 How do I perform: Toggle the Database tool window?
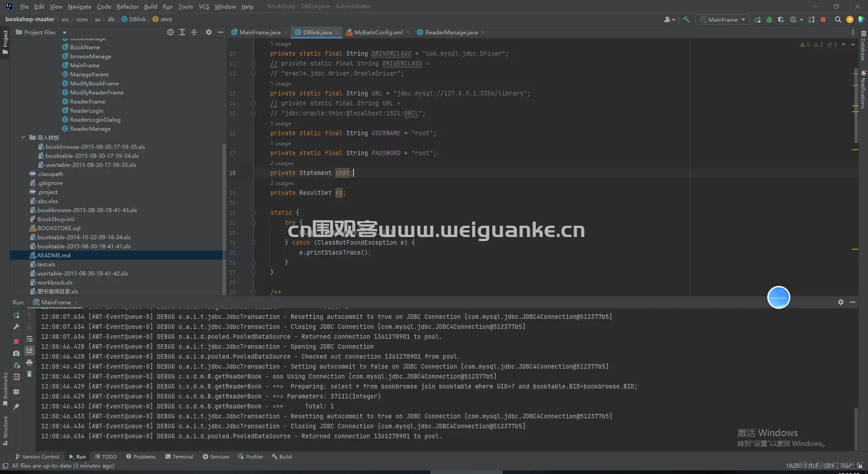click(863, 46)
